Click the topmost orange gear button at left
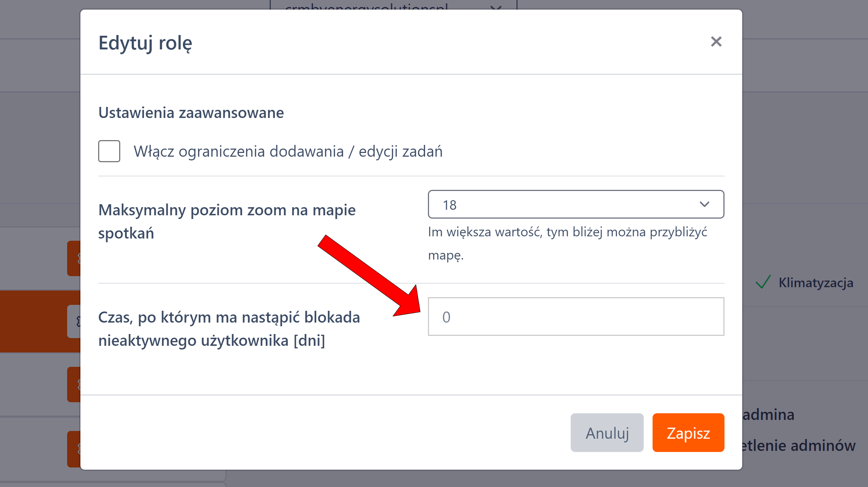868x487 pixels. (x=74, y=258)
